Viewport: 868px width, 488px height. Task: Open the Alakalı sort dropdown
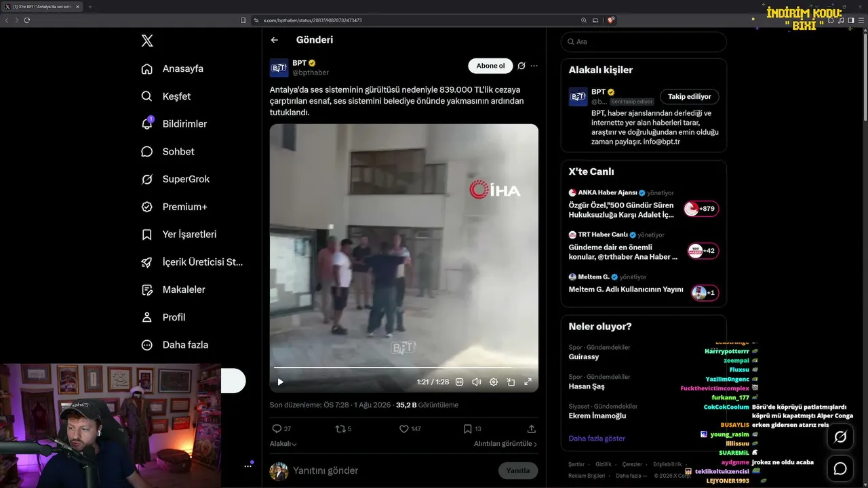[x=283, y=444]
